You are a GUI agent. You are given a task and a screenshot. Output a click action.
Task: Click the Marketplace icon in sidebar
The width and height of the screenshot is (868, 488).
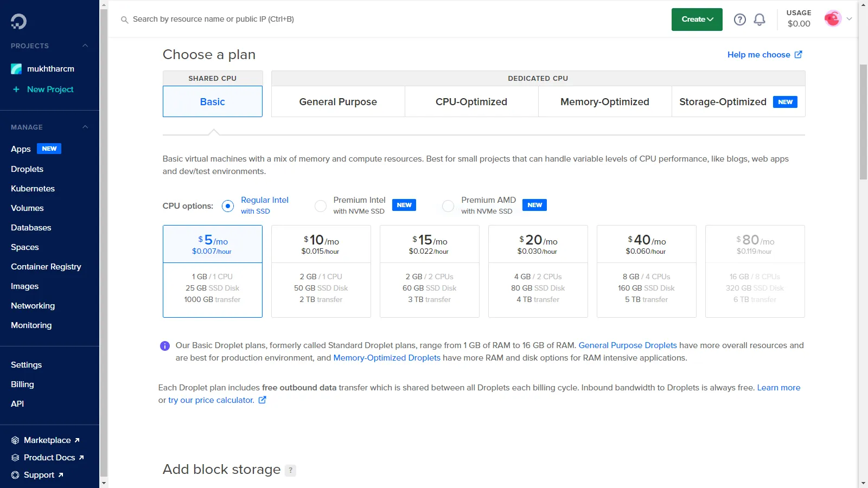[14, 440]
